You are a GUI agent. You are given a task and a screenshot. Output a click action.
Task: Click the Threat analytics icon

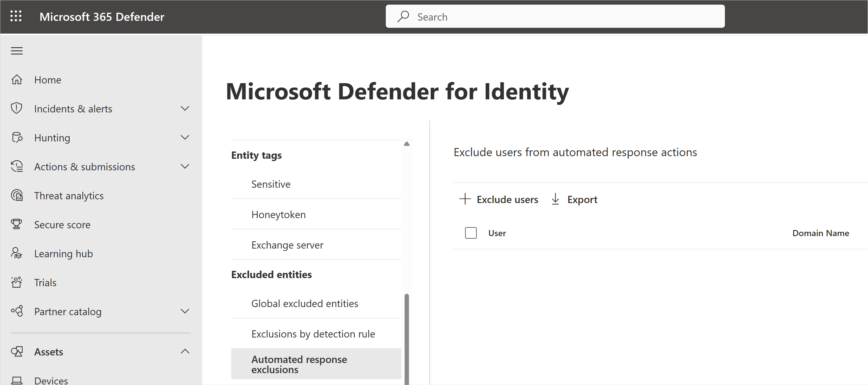pyautogui.click(x=16, y=195)
